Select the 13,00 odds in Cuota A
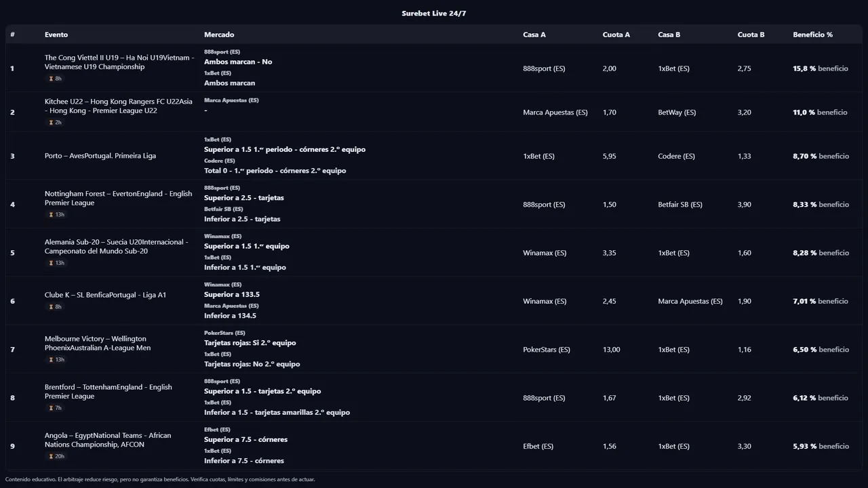Viewport: 868px width, 488px height. [610, 350]
